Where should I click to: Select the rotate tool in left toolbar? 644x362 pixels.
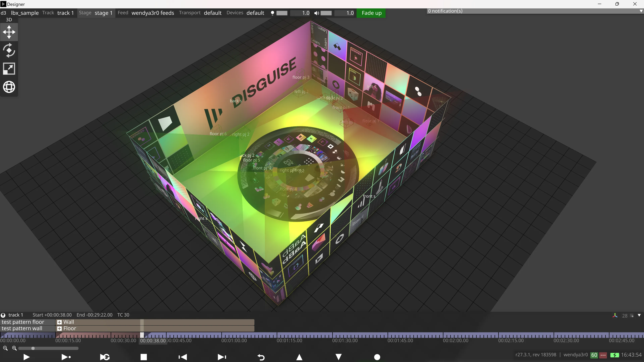coord(9,50)
